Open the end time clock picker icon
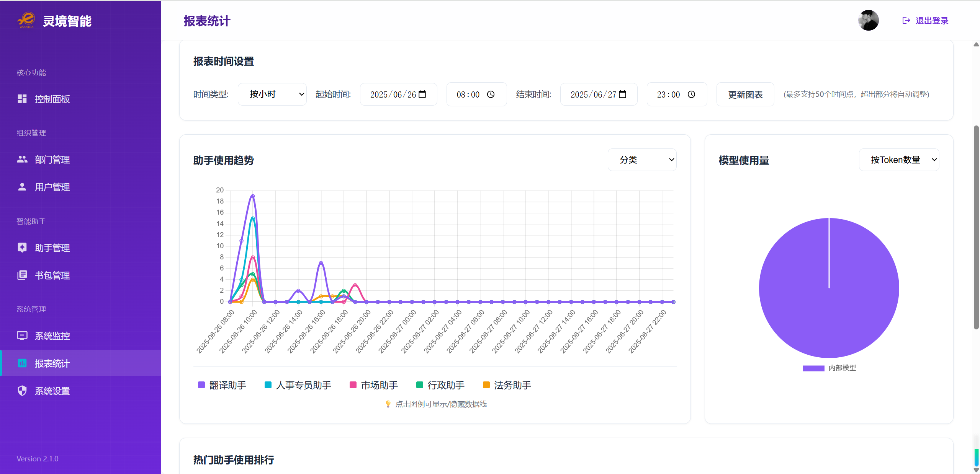Viewport: 980px width, 474px height. click(691, 94)
